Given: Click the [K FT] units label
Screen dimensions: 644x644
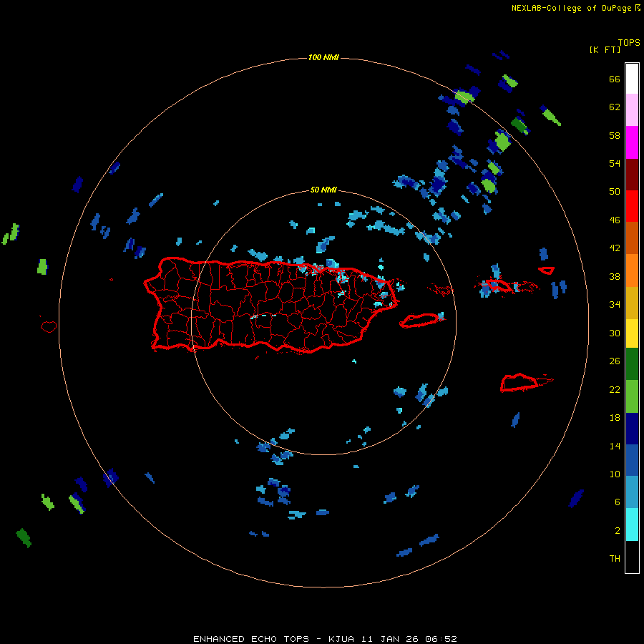Looking at the screenshot, I should pos(605,49).
